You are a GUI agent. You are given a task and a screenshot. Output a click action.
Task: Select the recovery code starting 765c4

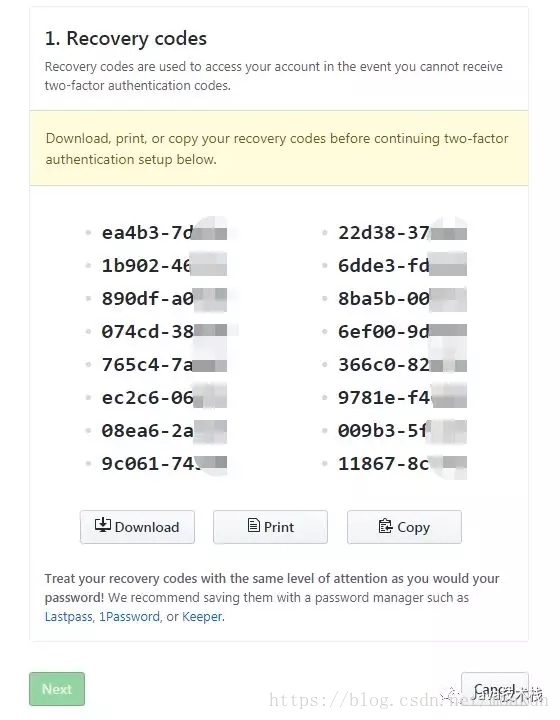(x=164, y=365)
